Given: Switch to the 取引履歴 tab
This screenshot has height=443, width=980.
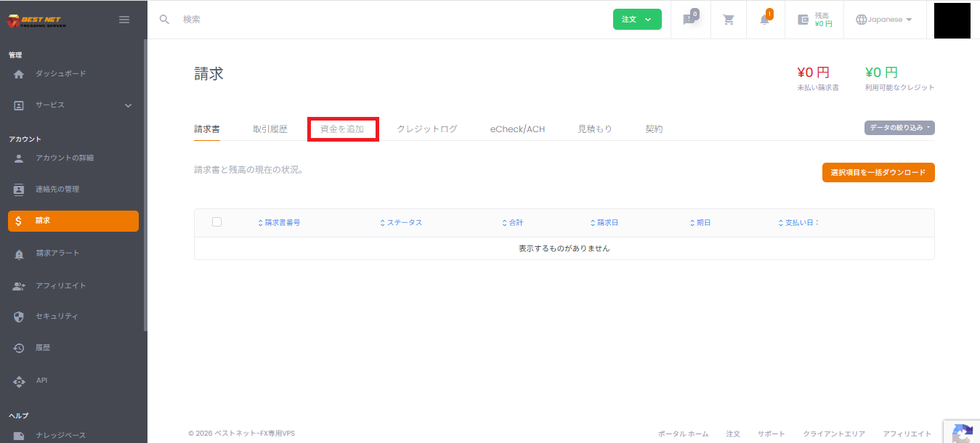Looking at the screenshot, I should 270,128.
